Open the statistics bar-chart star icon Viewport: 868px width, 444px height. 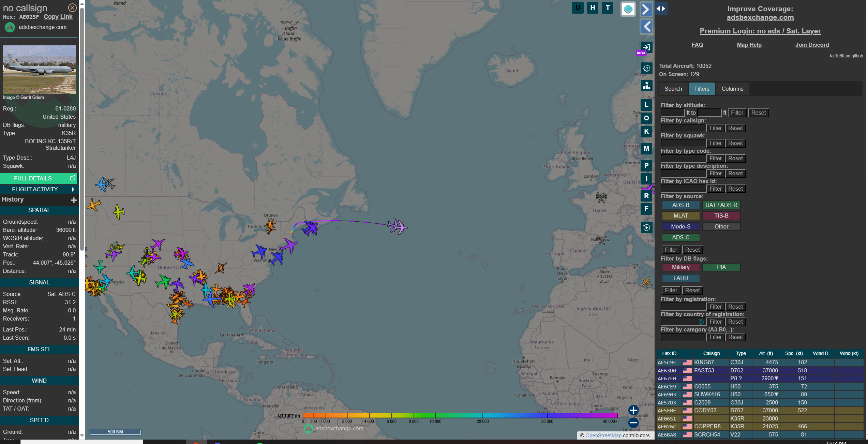pos(646,85)
